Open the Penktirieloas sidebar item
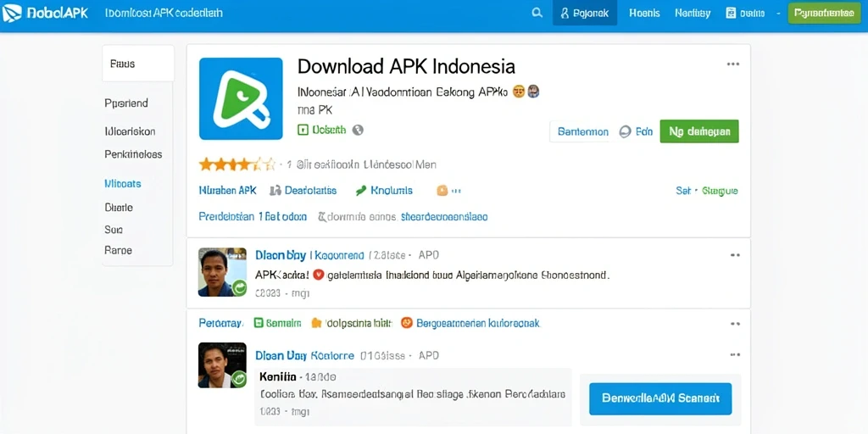 [133, 154]
